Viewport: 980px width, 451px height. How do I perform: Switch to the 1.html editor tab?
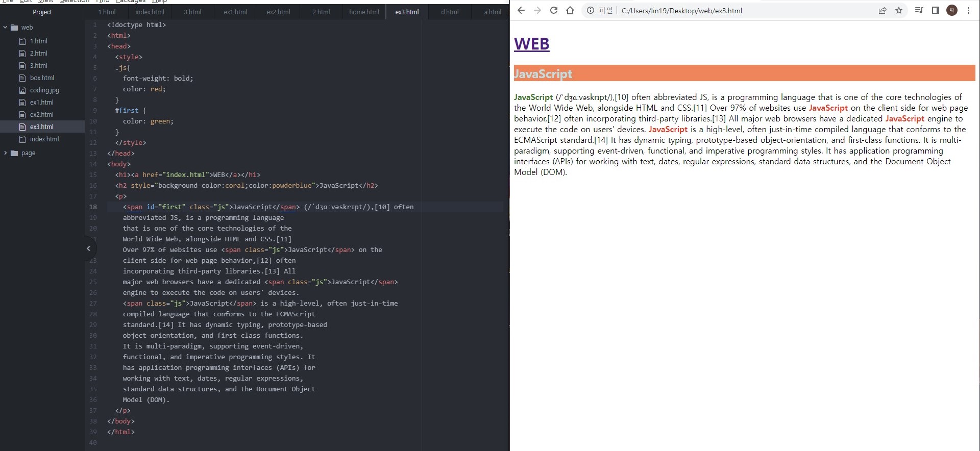(x=107, y=12)
